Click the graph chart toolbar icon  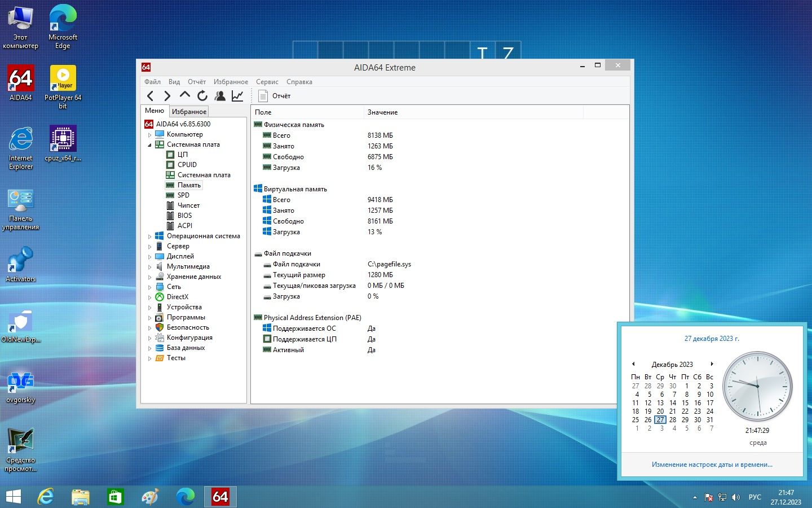237,96
